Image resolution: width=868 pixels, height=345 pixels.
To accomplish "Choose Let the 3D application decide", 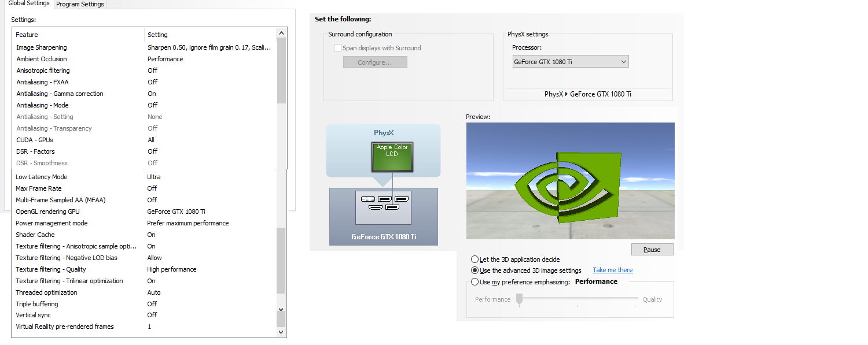I will pyautogui.click(x=475, y=259).
